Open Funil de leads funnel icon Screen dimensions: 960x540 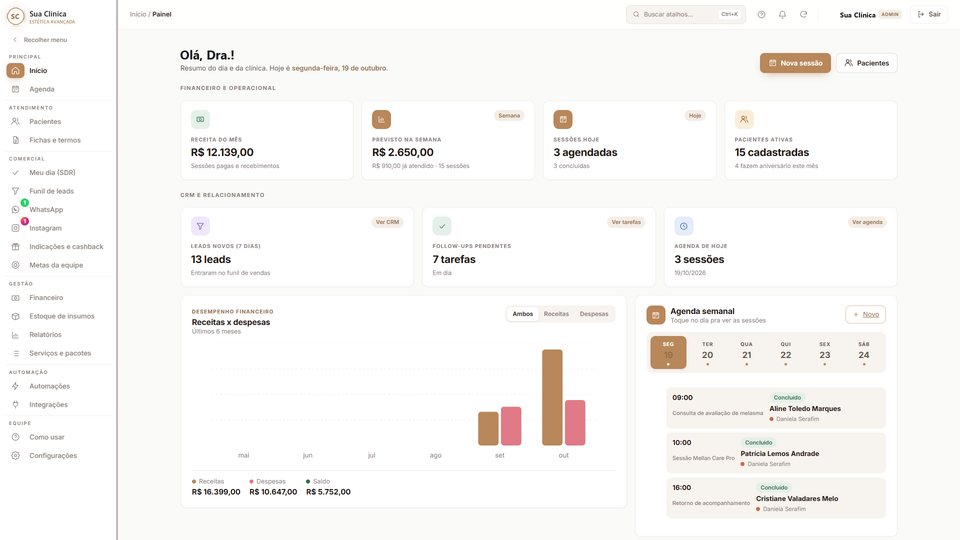(15, 191)
